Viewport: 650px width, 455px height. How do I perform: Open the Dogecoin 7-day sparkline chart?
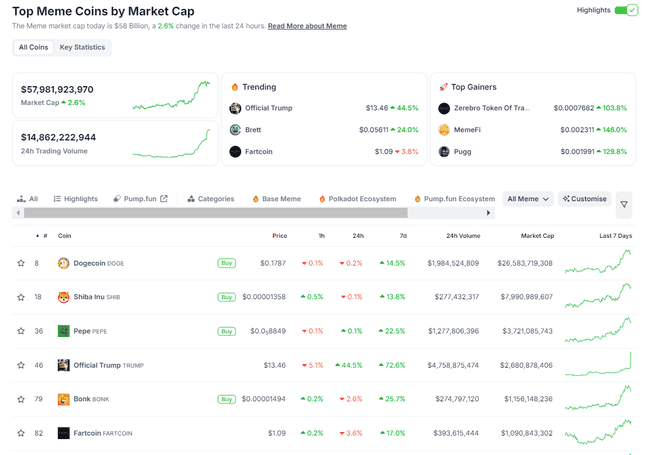[597, 262]
